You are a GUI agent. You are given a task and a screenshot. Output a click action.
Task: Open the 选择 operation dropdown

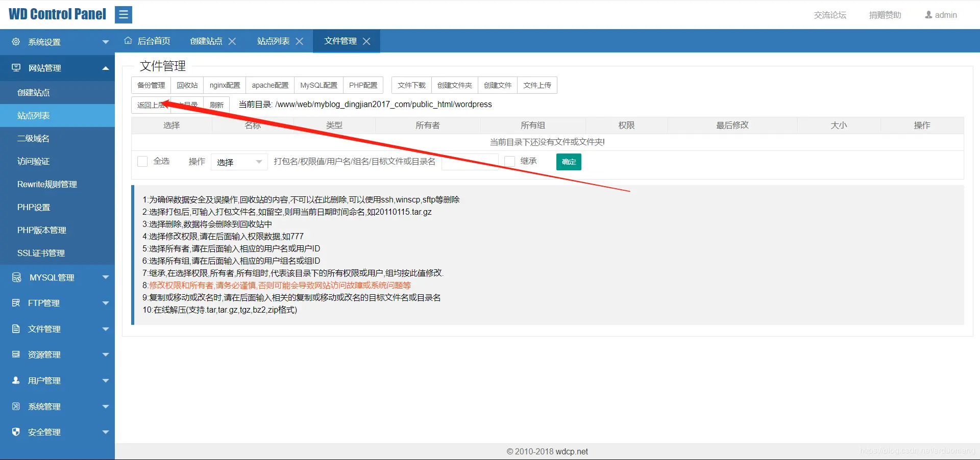(239, 162)
